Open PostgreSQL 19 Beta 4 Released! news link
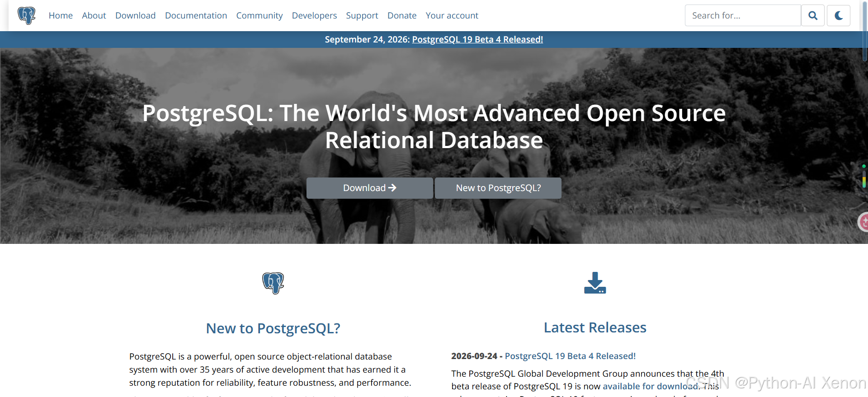This screenshot has width=868, height=397. point(570,356)
